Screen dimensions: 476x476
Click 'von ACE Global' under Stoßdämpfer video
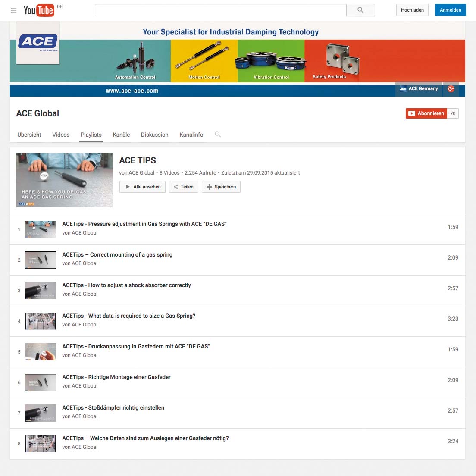pos(80,416)
